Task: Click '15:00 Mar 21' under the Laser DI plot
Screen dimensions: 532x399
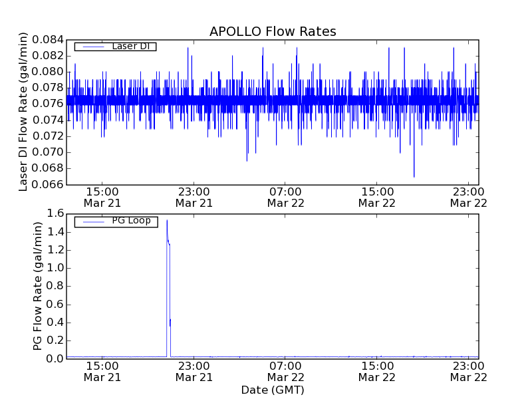Action: (102, 198)
